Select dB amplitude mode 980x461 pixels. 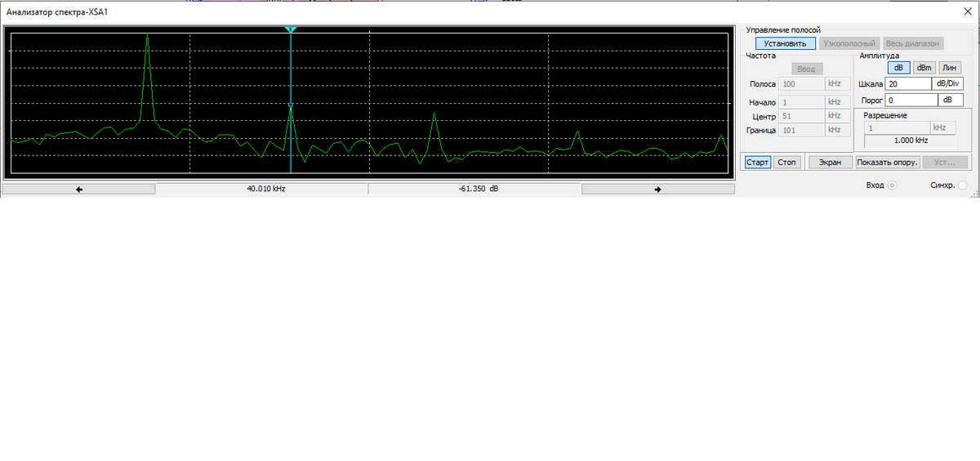coord(898,68)
